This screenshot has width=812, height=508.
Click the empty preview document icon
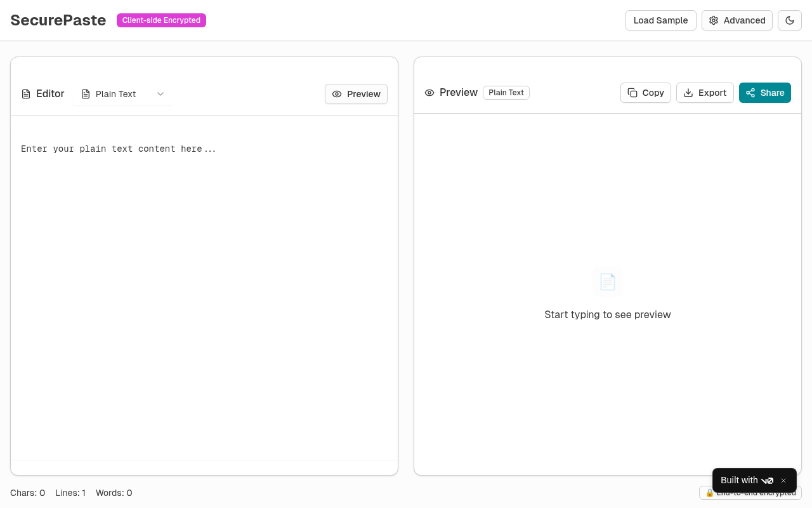click(607, 282)
